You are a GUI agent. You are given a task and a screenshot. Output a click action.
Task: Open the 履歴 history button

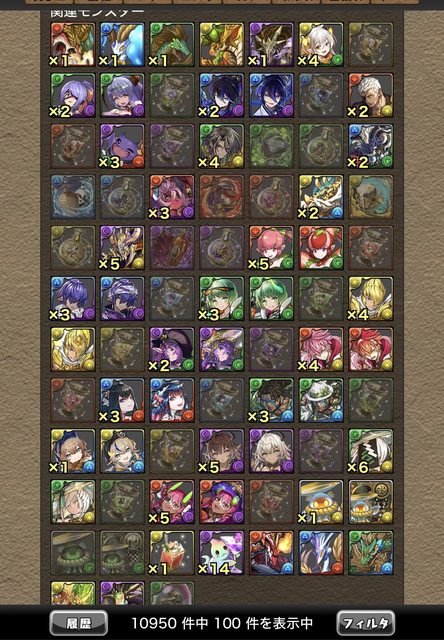(79, 623)
